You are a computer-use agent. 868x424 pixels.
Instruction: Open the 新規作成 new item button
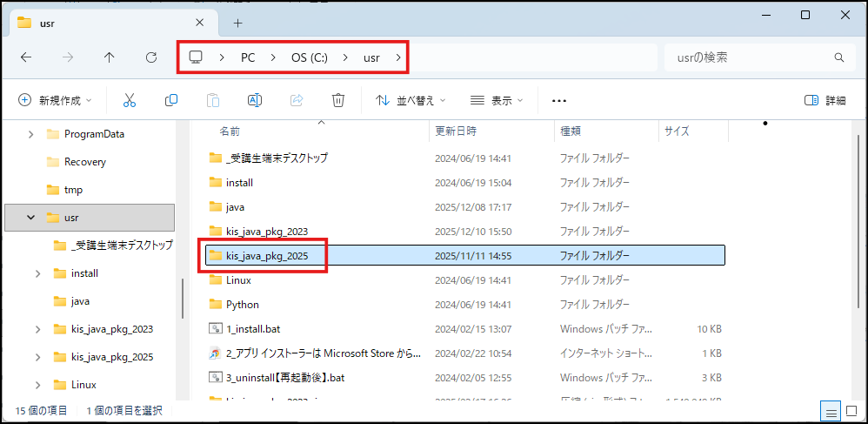click(x=55, y=100)
